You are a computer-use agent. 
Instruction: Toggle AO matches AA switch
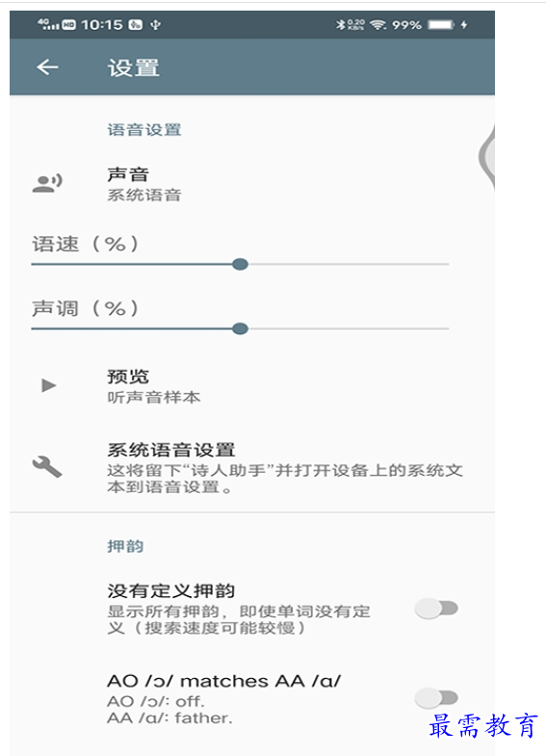[x=436, y=697]
